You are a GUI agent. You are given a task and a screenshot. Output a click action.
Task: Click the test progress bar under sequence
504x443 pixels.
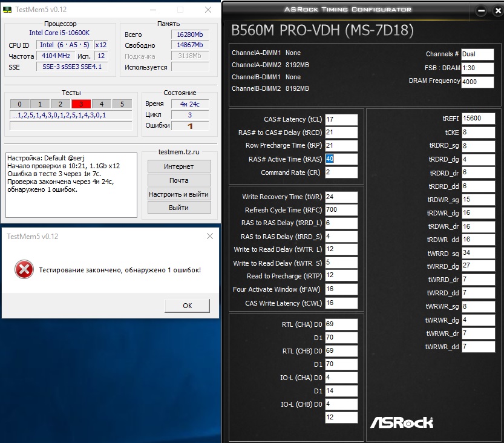71,126
